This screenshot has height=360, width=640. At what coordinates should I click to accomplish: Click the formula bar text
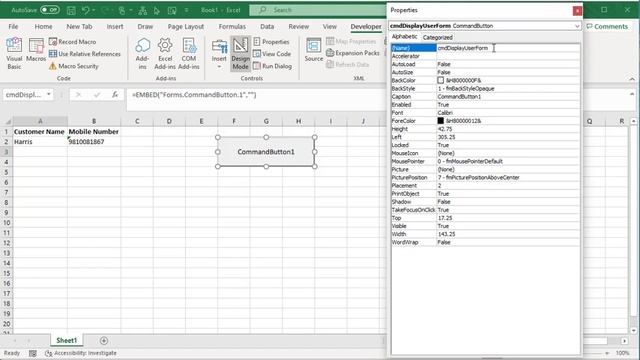point(194,95)
